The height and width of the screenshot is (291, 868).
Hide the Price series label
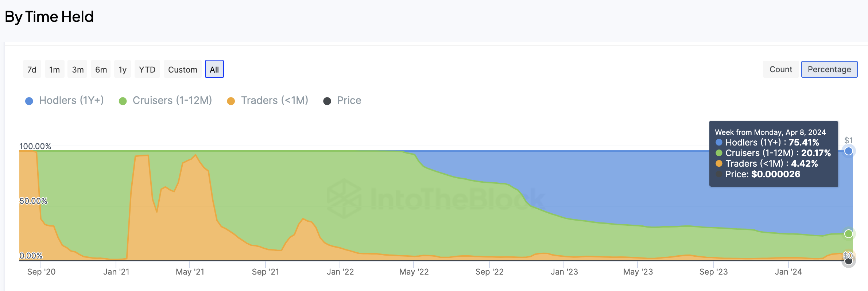pos(349,100)
